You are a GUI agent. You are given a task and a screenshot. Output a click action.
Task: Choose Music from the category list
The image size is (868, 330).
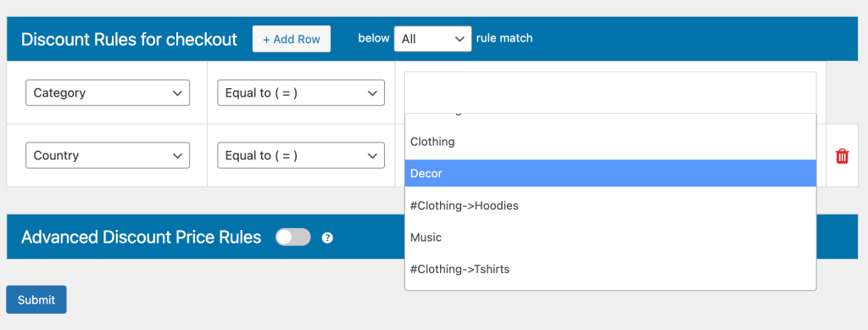pos(610,238)
